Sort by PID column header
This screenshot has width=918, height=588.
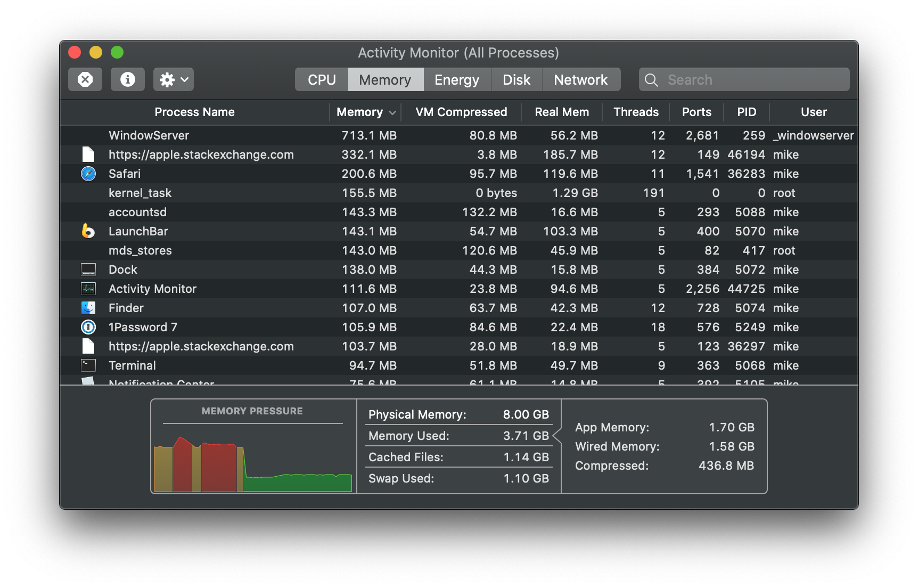(x=747, y=112)
